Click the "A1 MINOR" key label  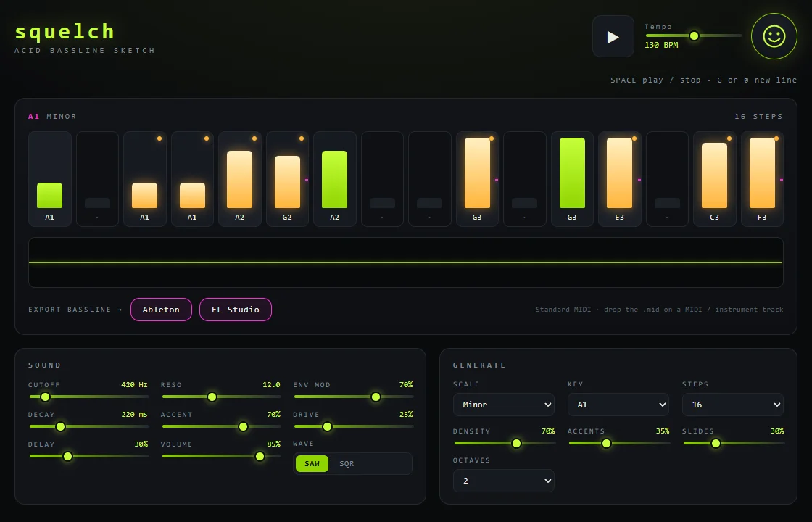coord(52,117)
